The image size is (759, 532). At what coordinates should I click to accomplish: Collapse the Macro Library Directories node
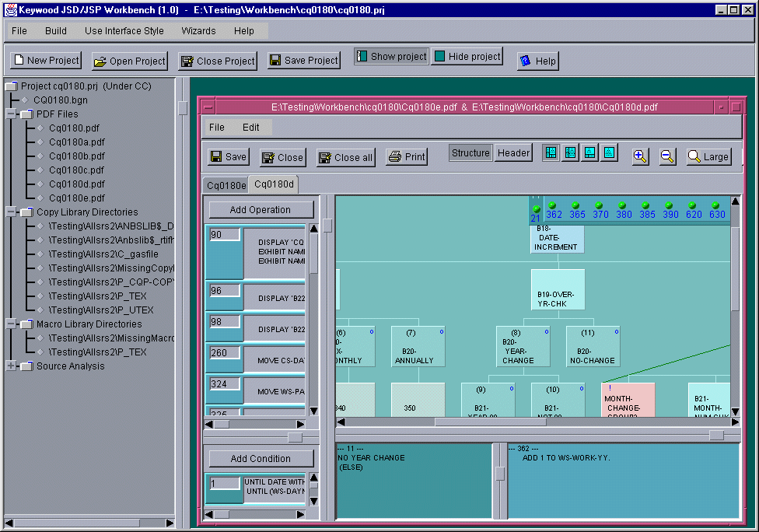point(11,324)
